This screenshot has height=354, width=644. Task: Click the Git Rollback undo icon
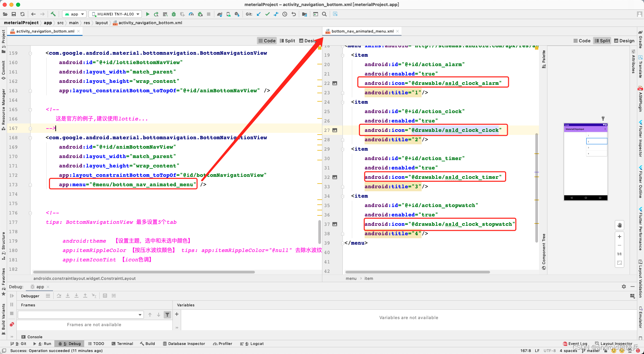[293, 14]
